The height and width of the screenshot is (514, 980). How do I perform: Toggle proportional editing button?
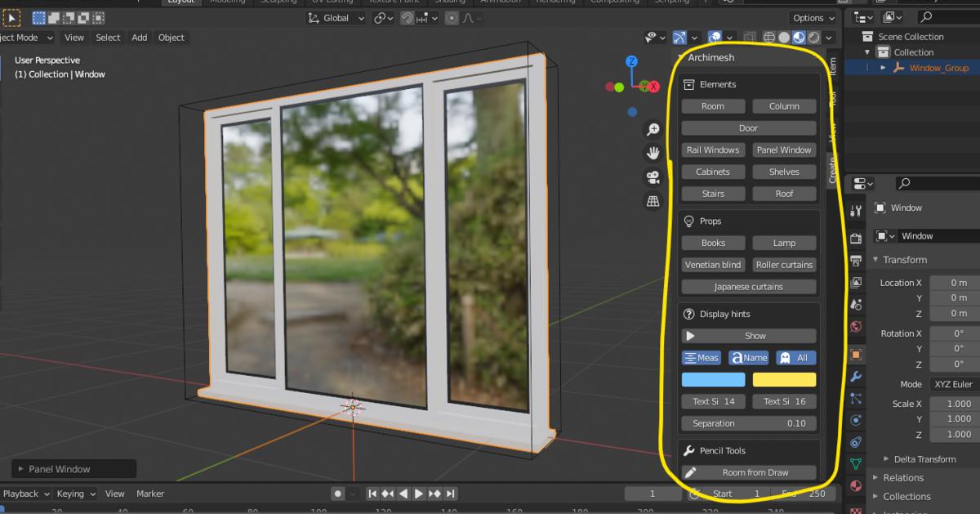(452, 18)
